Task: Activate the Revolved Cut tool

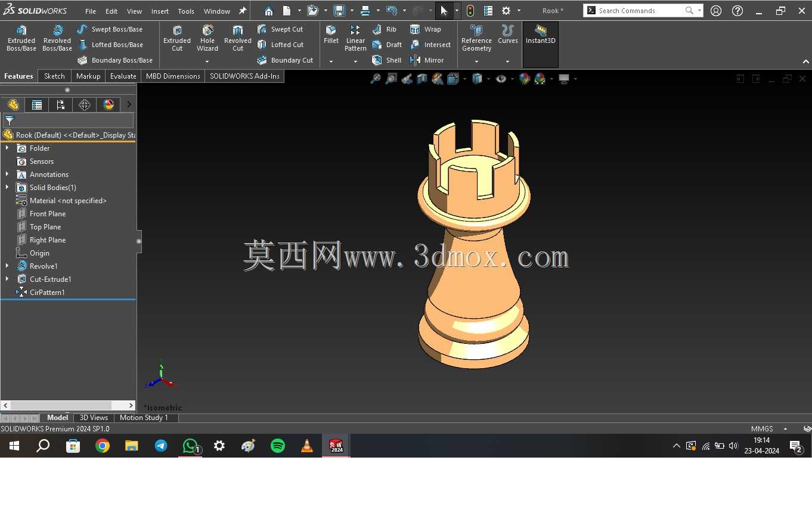Action: pos(238,38)
